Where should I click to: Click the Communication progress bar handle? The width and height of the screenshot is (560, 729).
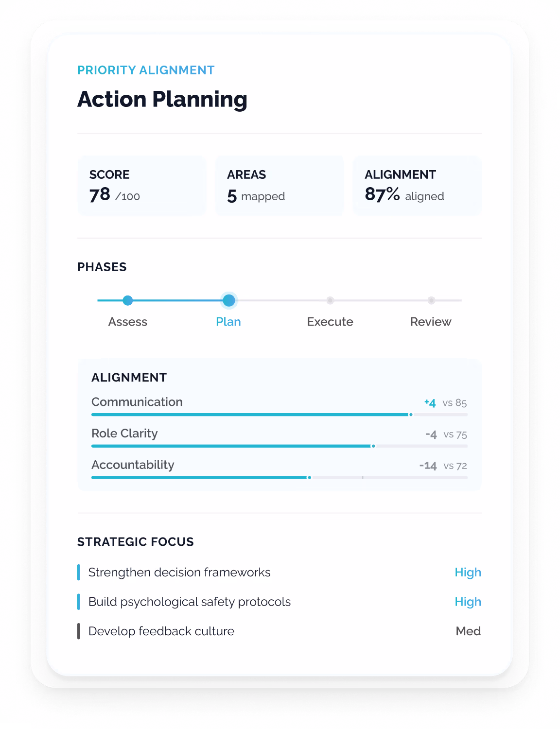point(411,415)
